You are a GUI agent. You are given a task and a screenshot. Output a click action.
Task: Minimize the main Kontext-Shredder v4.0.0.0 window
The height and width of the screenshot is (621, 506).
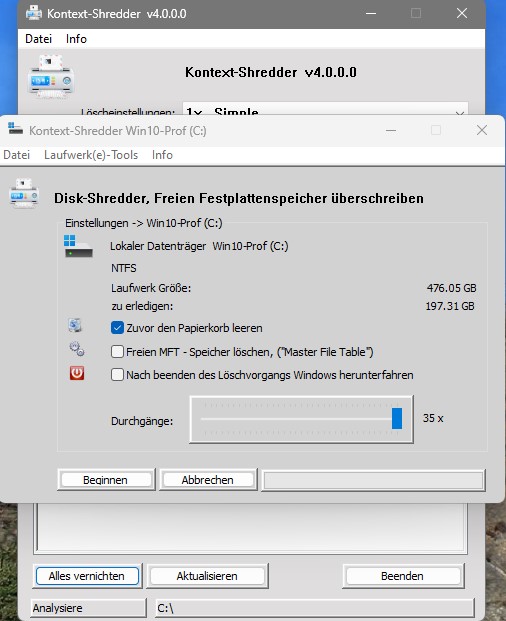(x=371, y=13)
